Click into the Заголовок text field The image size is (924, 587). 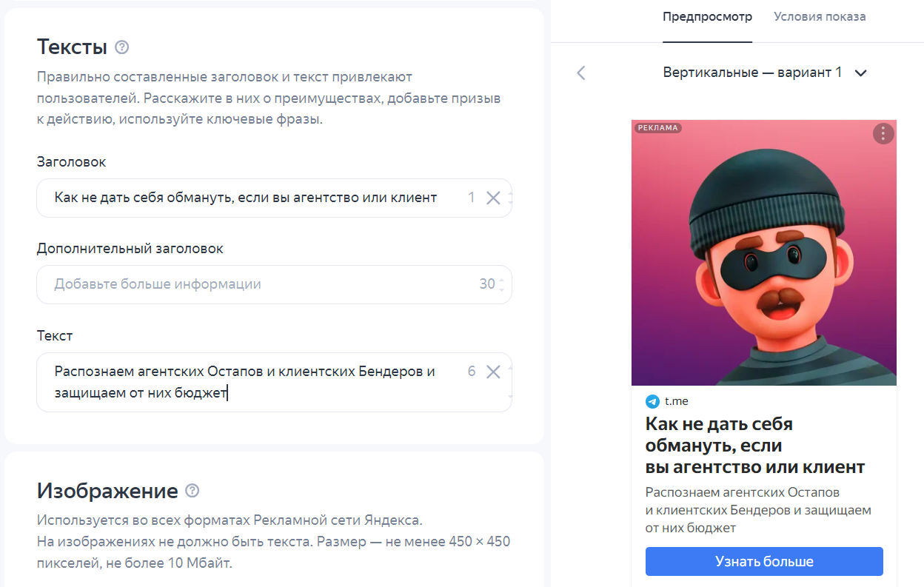[x=222, y=198]
